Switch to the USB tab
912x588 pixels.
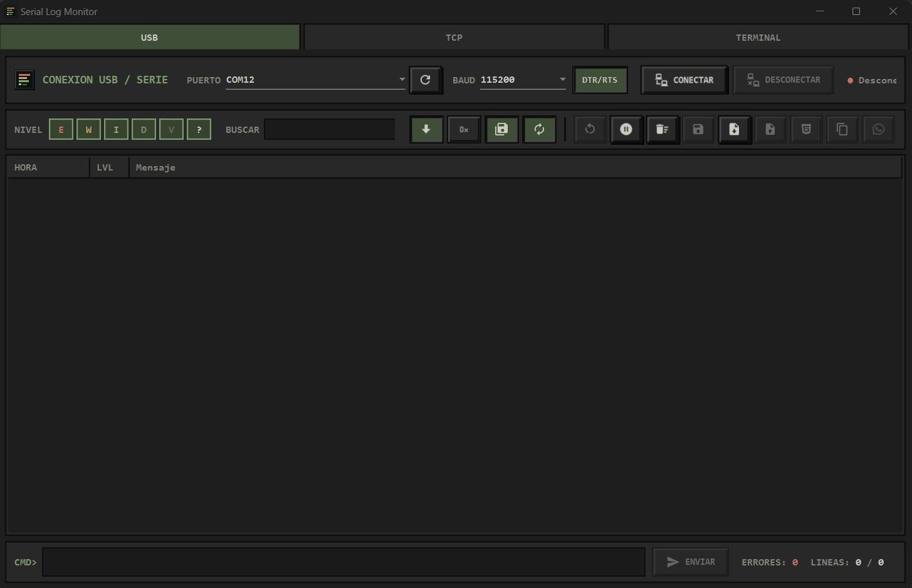[150, 38]
